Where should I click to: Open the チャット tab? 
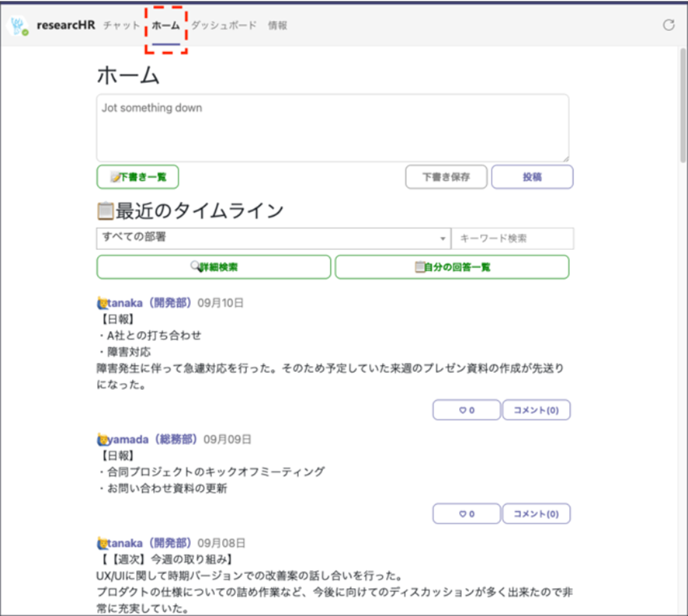[122, 26]
